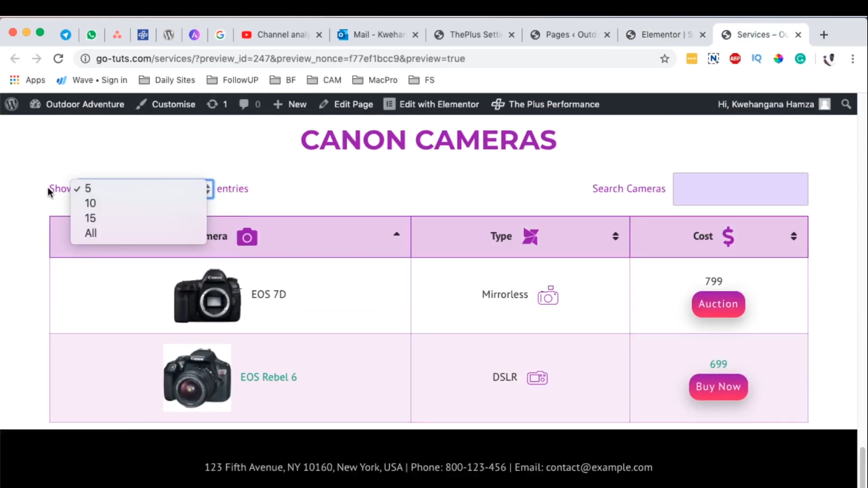Open the New content menu
The height and width of the screenshot is (488, 868).
pos(290,104)
